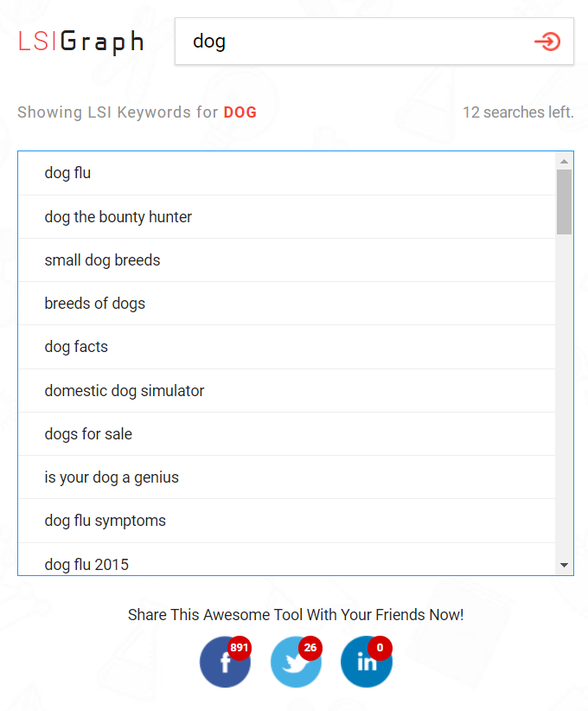588x711 pixels.
Task: Share the tool on LinkedIn
Action: pos(366,662)
